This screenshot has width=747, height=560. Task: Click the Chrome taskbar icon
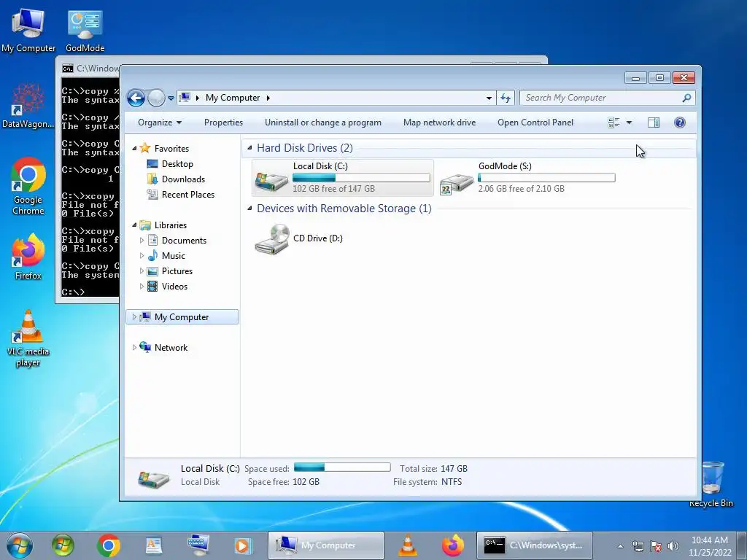108,545
